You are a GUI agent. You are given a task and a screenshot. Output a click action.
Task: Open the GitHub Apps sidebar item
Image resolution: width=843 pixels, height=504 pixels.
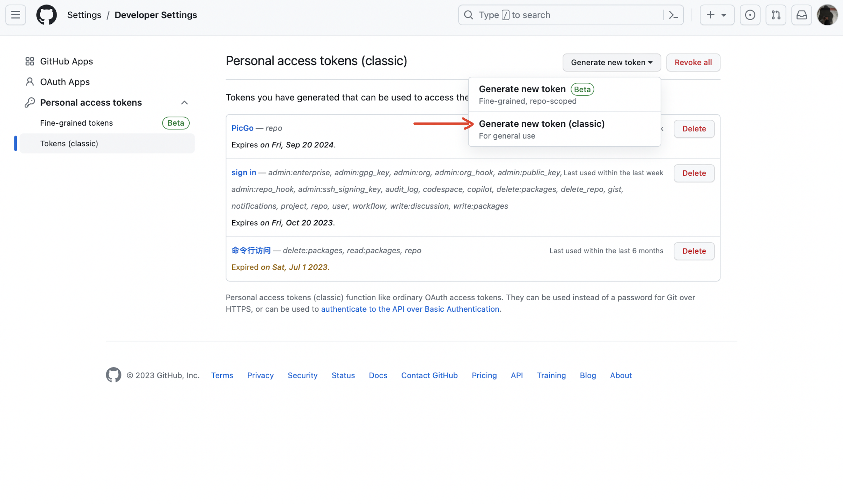click(x=66, y=61)
